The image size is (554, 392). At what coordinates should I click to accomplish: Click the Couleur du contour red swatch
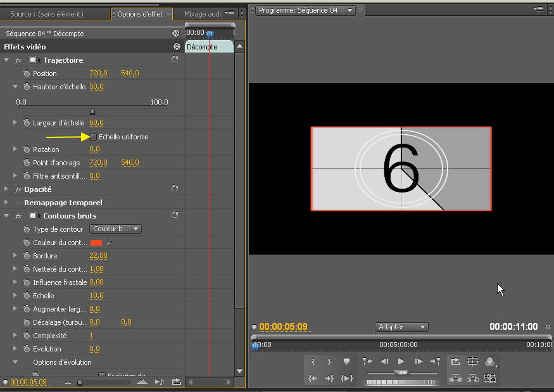point(96,243)
